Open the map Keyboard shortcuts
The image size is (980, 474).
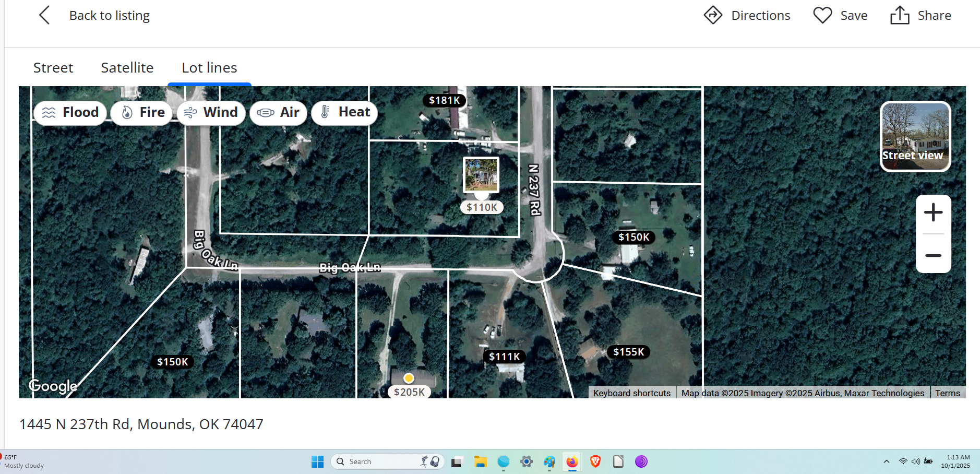tap(631, 393)
